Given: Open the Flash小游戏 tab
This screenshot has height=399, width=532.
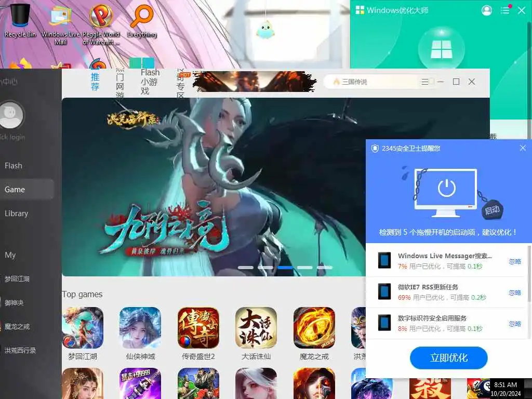Looking at the screenshot, I should 150,82.
